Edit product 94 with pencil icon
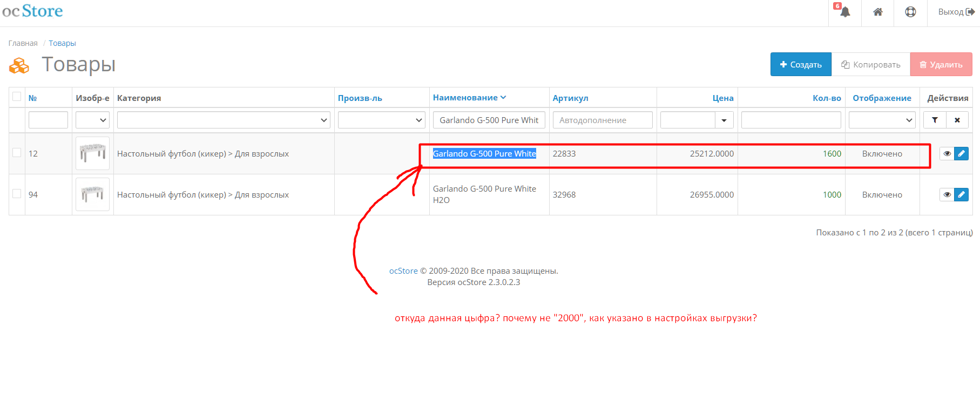The width and height of the screenshot is (980, 413). (x=961, y=194)
